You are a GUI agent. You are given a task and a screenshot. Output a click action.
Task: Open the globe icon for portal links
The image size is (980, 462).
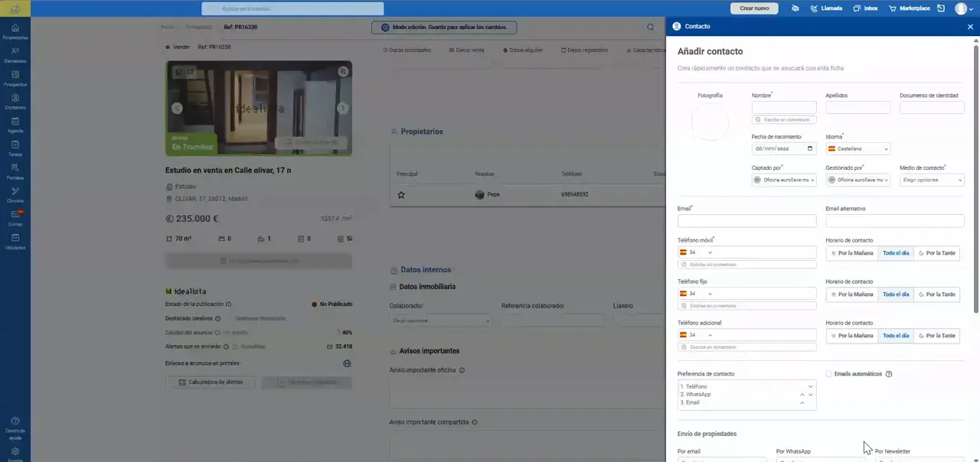click(x=347, y=363)
